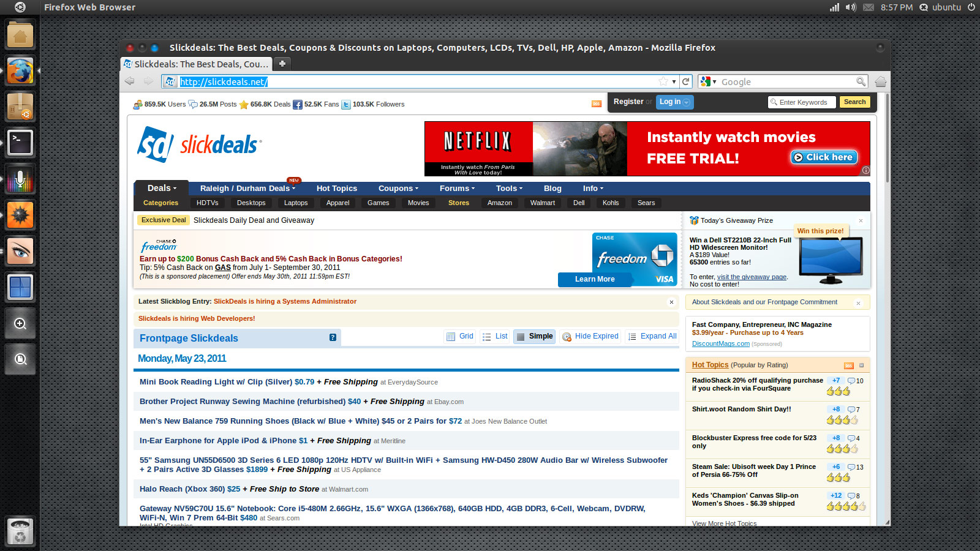Open the Forums dropdown menu
The width and height of the screenshot is (980, 551).
tap(457, 189)
